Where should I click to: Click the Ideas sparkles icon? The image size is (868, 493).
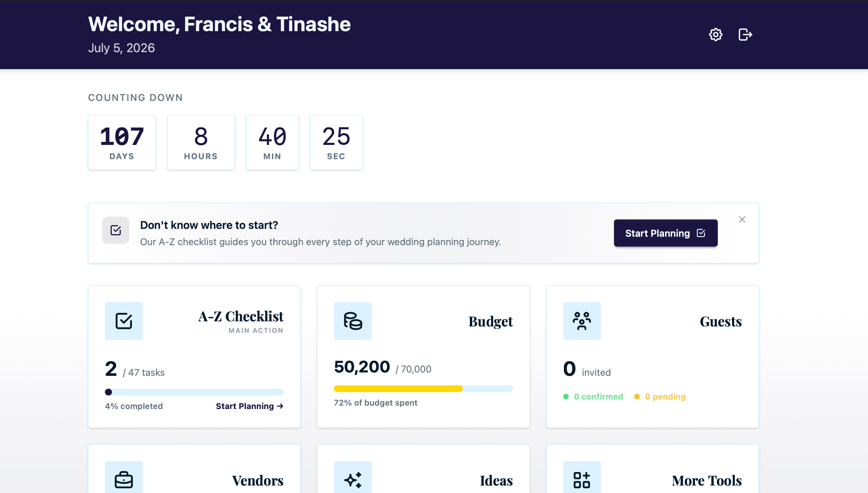(353, 479)
